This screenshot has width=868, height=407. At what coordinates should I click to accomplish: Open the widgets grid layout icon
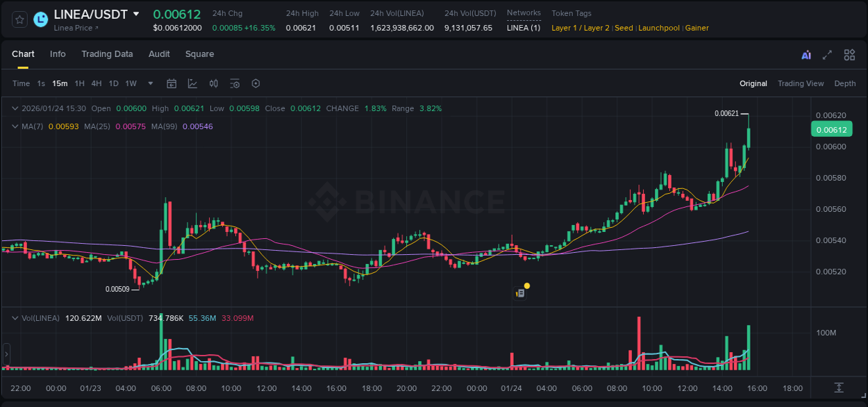point(849,54)
